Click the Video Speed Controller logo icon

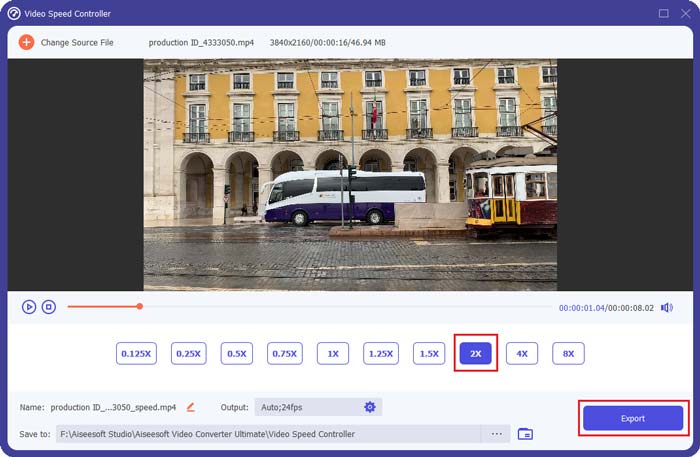(14, 13)
